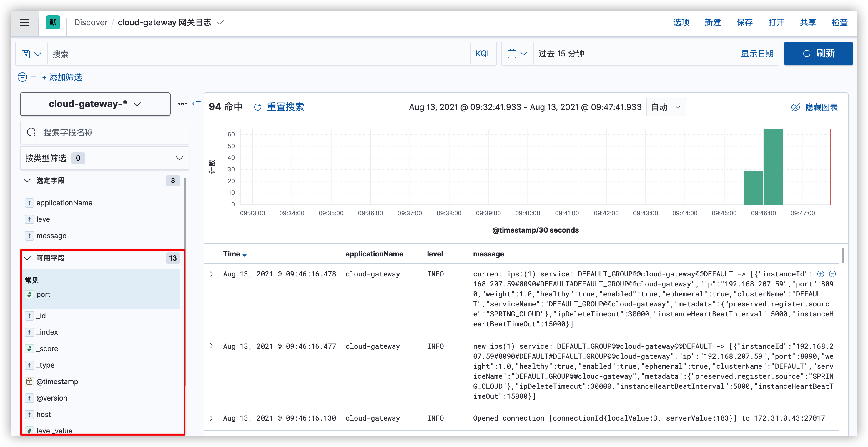Click the port number field type icon
This screenshot has width=868, height=447.
29,295
